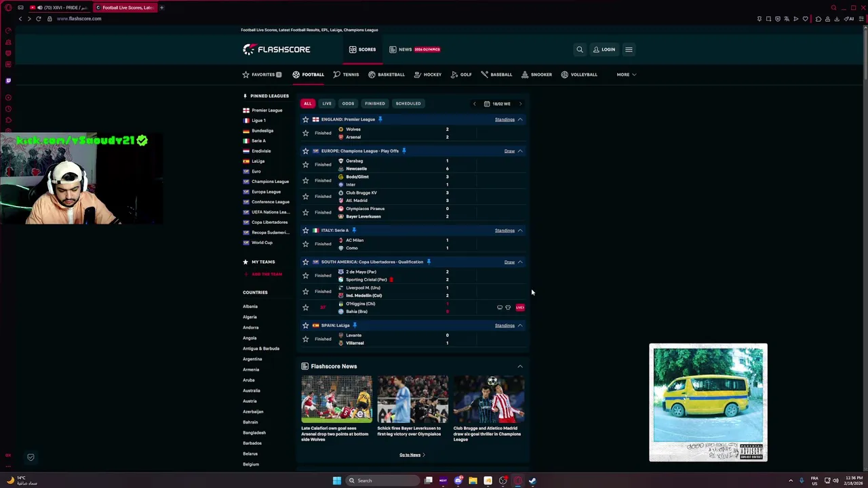Open the Arsenal own goal news thumbnail
Screen dimensions: 868x488
[x=336, y=399]
